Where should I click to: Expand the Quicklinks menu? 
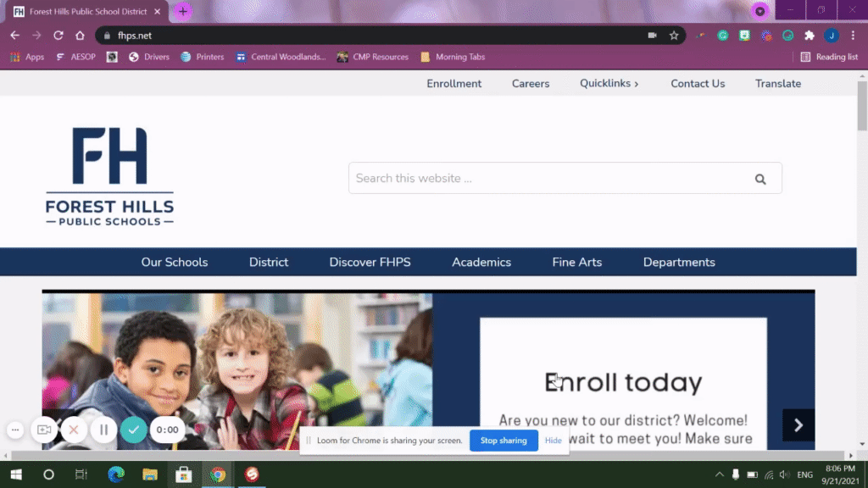(x=609, y=84)
